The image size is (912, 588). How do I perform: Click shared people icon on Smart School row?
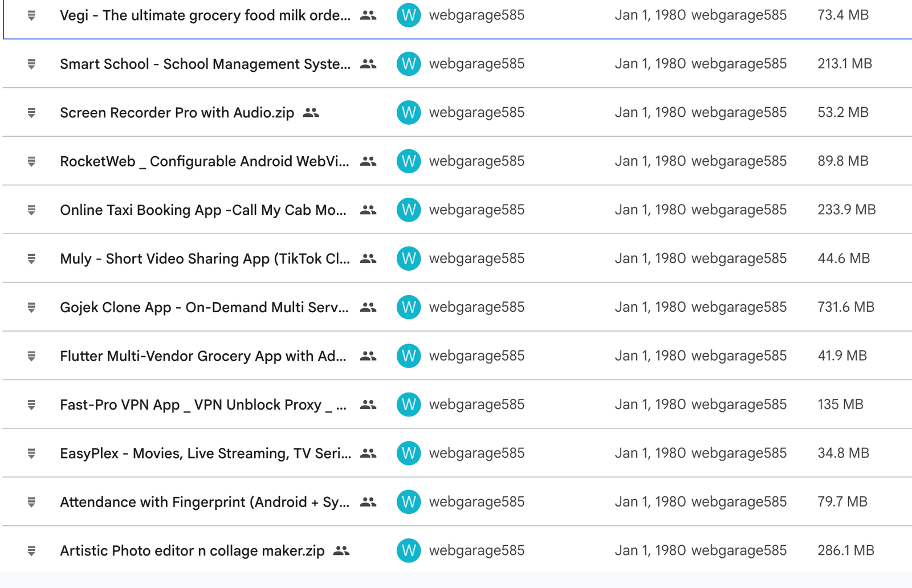point(368,64)
